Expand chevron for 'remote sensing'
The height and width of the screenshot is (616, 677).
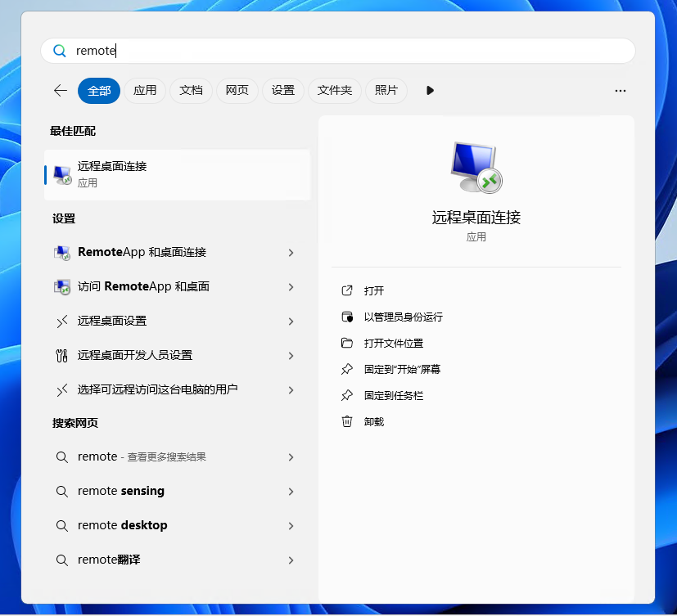click(291, 492)
